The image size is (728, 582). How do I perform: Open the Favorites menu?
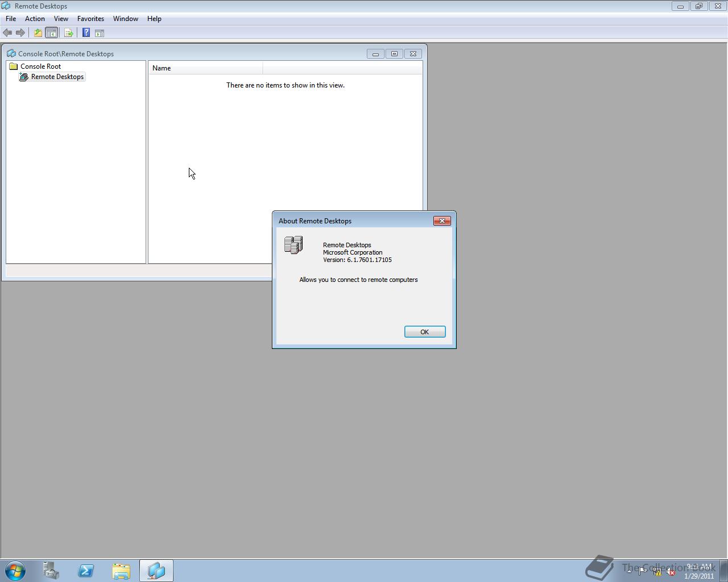click(x=90, y=19)
